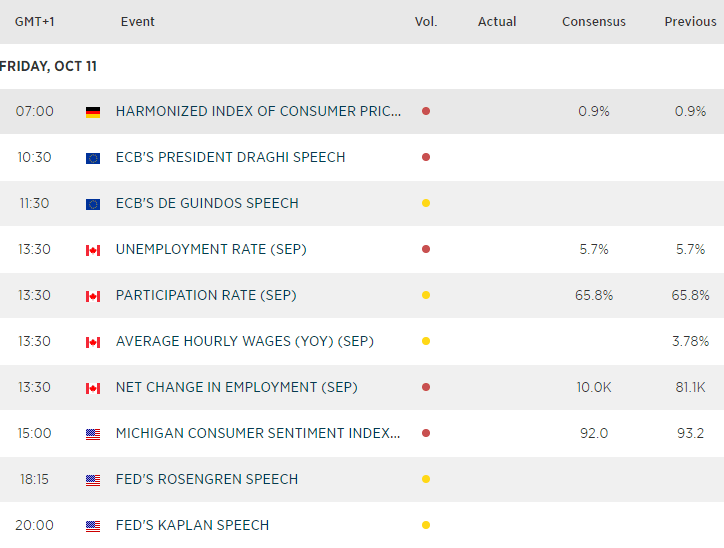This screenshot has width=724, height=548.
Task: Click EU flag next to De Guindos speech
Action: pos(93,204)
